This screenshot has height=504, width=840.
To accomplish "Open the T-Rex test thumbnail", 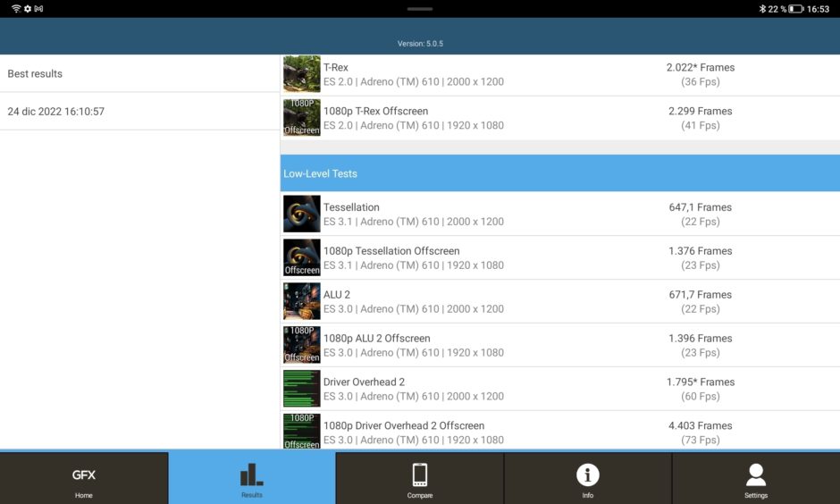I will 302,74.
